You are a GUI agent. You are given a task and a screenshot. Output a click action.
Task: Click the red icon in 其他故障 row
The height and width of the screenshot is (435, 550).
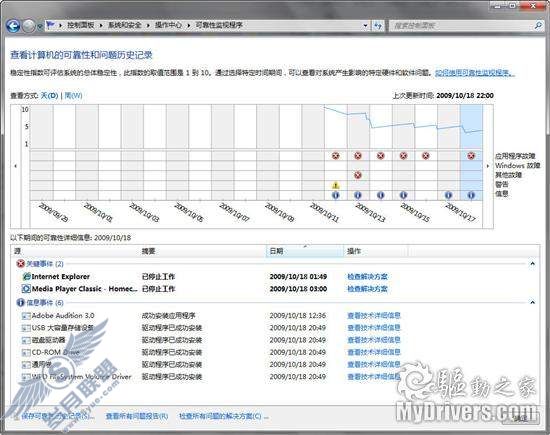(x=358, y=175)
